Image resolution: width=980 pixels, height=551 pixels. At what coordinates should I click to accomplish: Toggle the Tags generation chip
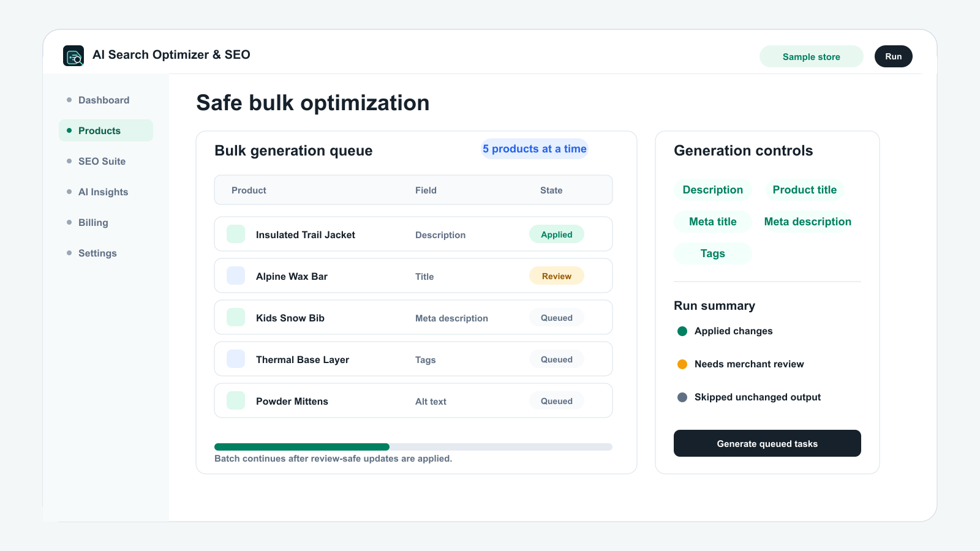coord(713,253)
